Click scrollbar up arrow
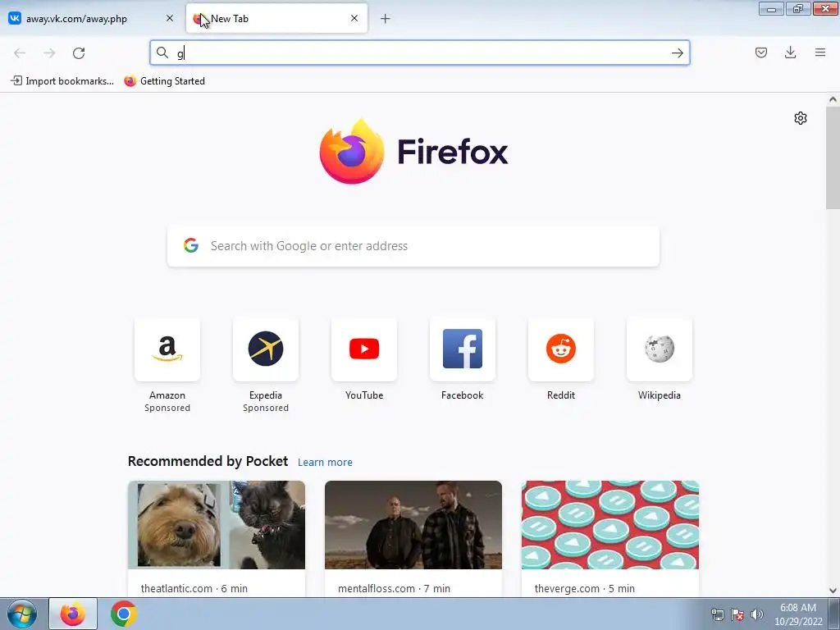This screenshot has width=840, height=630. coord(833,99)
